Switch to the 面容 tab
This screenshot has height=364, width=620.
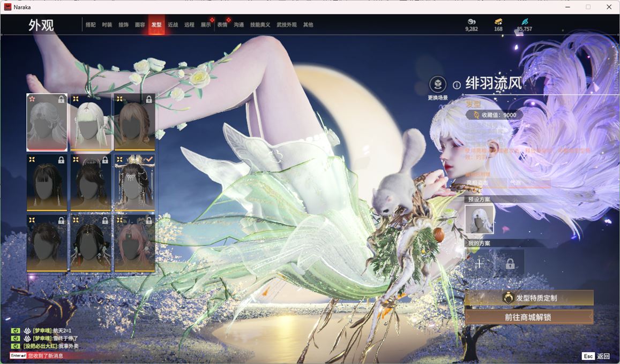click(x=140, y=25)
